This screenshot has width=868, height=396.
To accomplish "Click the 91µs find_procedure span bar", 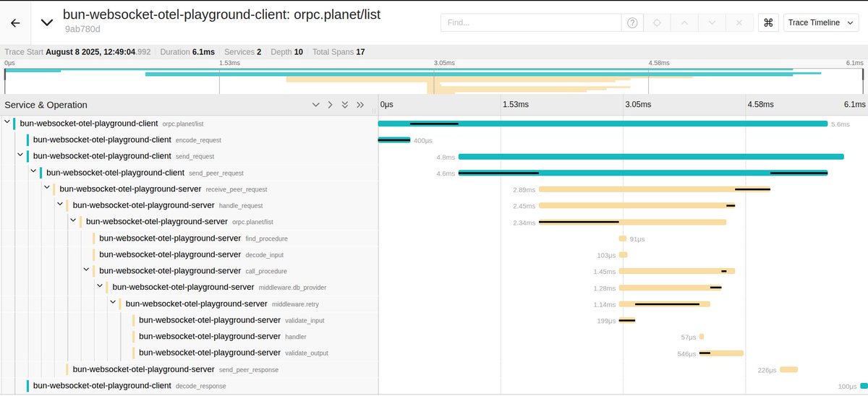I will tap(623, 238).
